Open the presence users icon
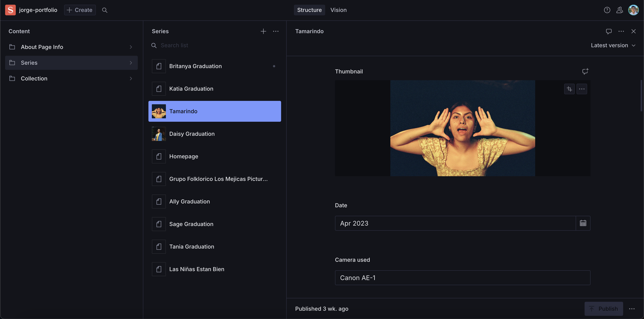 point(620,10)
